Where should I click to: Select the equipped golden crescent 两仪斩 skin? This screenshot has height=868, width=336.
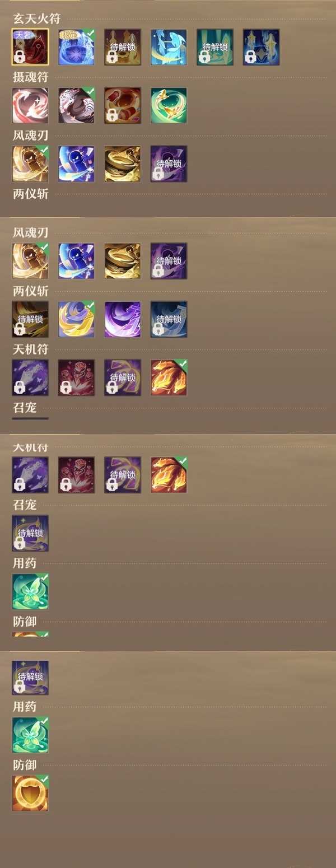point(76,319)
